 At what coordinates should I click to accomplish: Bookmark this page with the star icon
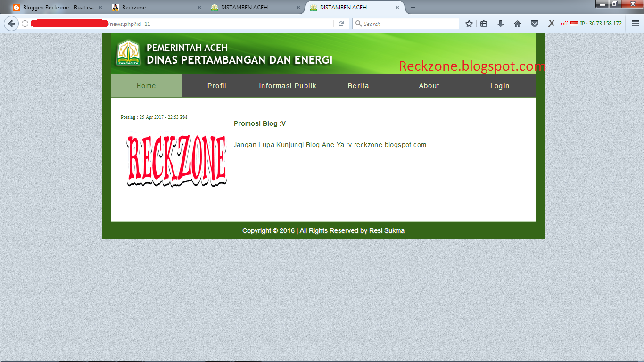coord(469,24)
